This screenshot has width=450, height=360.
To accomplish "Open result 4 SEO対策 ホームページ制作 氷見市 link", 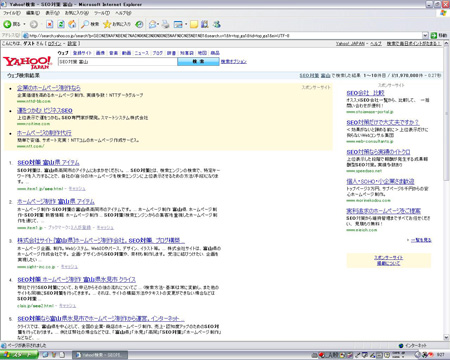I will 76,280.
